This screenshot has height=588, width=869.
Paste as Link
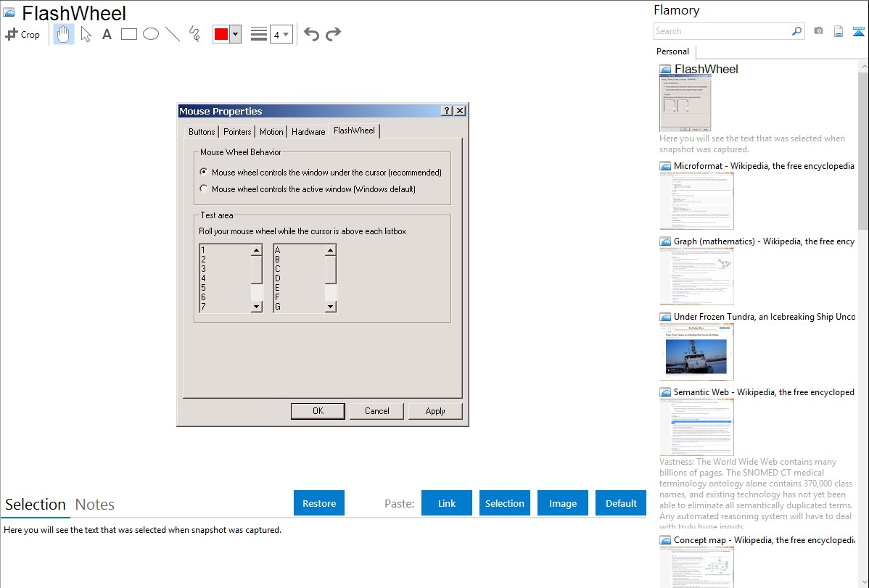[x=447, y=503]
